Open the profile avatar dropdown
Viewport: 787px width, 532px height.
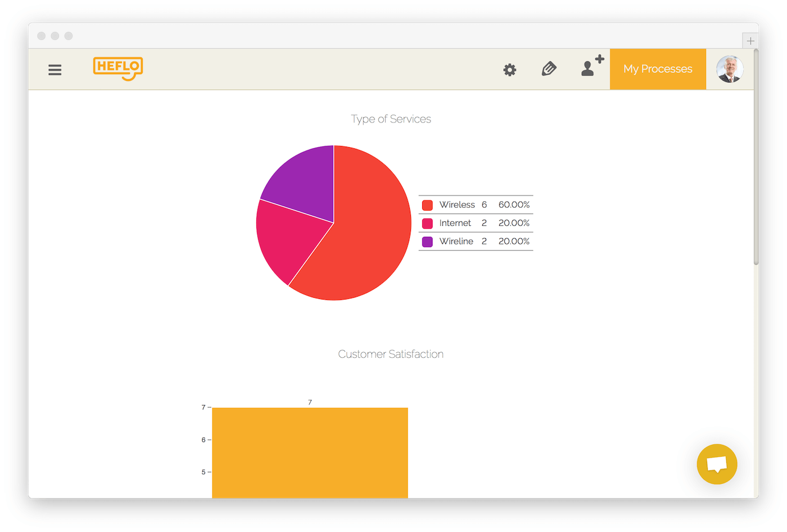click(729, 69)
